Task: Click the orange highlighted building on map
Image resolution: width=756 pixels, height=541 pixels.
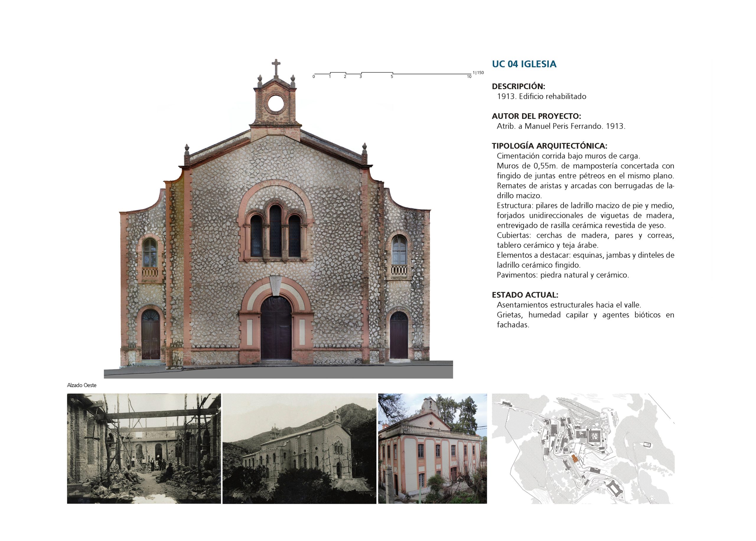Action: pos(575,458)
